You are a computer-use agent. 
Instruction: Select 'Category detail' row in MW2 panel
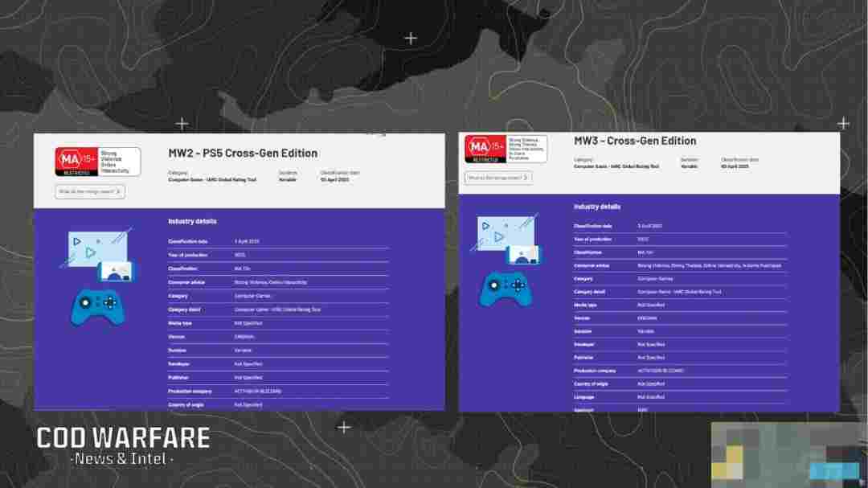coord(278,310)
